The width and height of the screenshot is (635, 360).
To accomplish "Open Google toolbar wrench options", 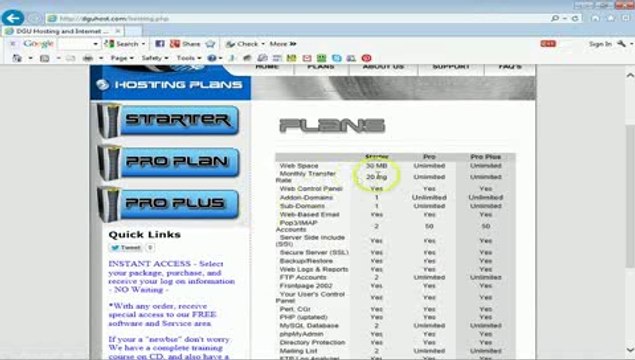I will [x=621, y=44].
